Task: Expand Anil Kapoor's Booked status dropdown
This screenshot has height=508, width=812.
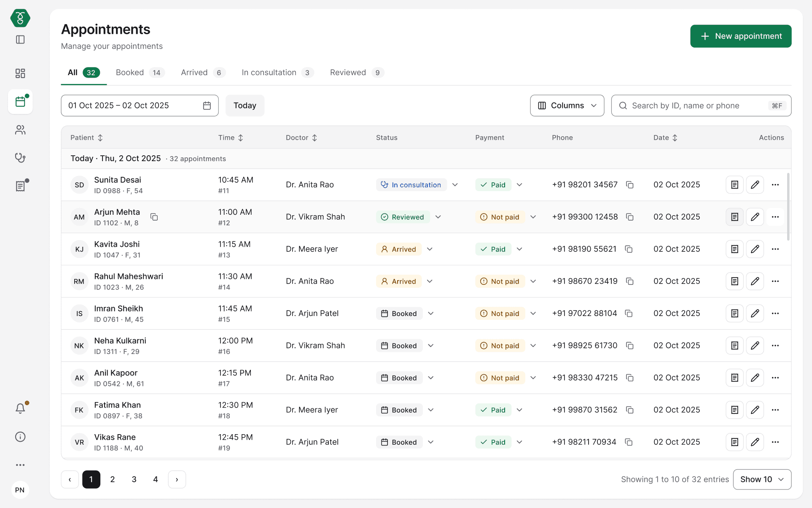Action: click(431, 378)
